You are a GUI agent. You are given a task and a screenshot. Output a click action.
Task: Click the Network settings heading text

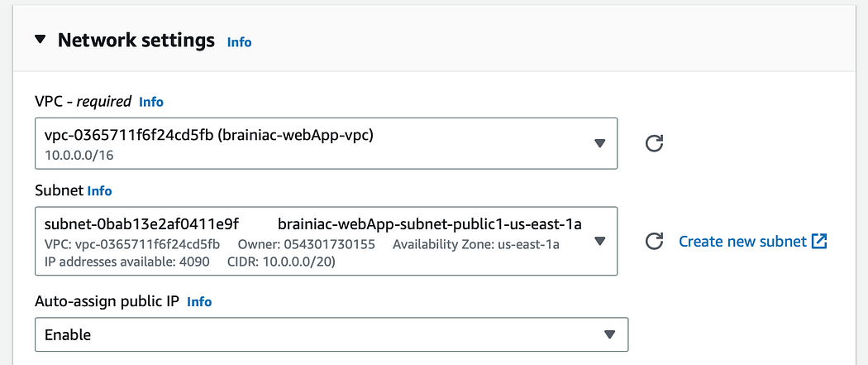tap(136, 41)
